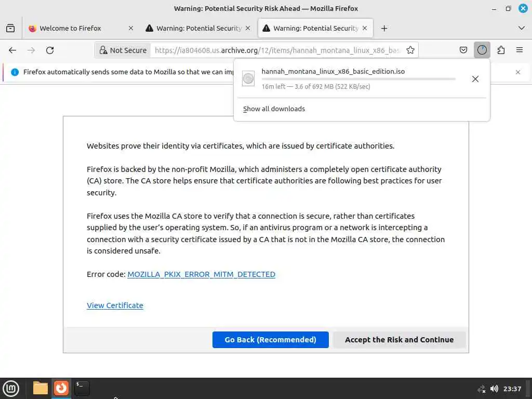Click the 23:37 clock in taskbar

(x=512, y=389)
